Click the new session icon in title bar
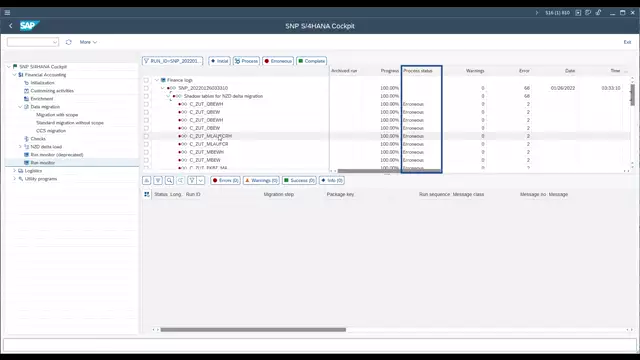640x360 pixels. [578, 13]
